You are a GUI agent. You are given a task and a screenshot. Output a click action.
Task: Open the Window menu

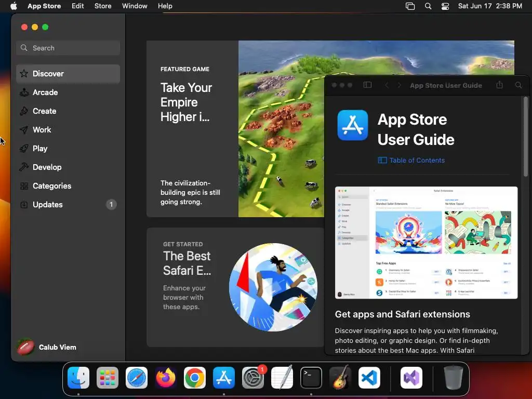[x=135, y=6]
